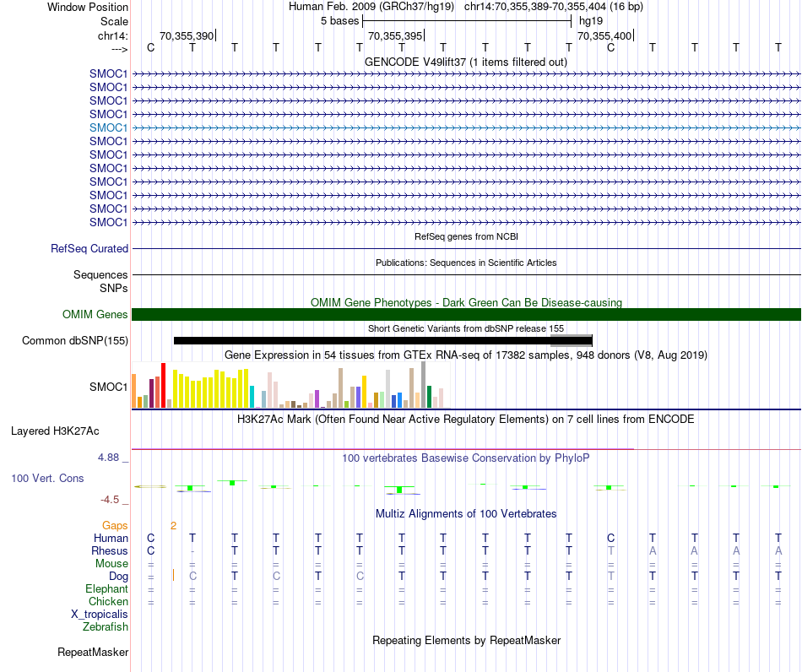Click the ---> strand direction arrow
Viewport: 802px width, 672px height.
[120, 49]
